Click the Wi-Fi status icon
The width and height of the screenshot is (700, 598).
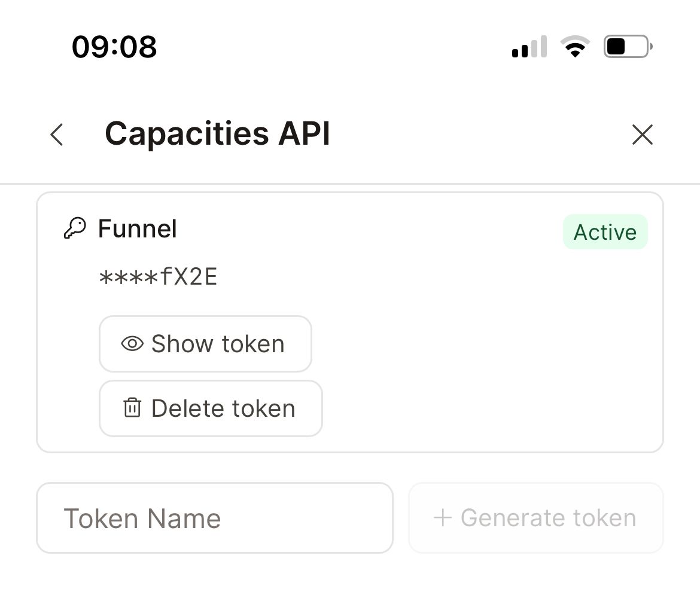(575, 45)
